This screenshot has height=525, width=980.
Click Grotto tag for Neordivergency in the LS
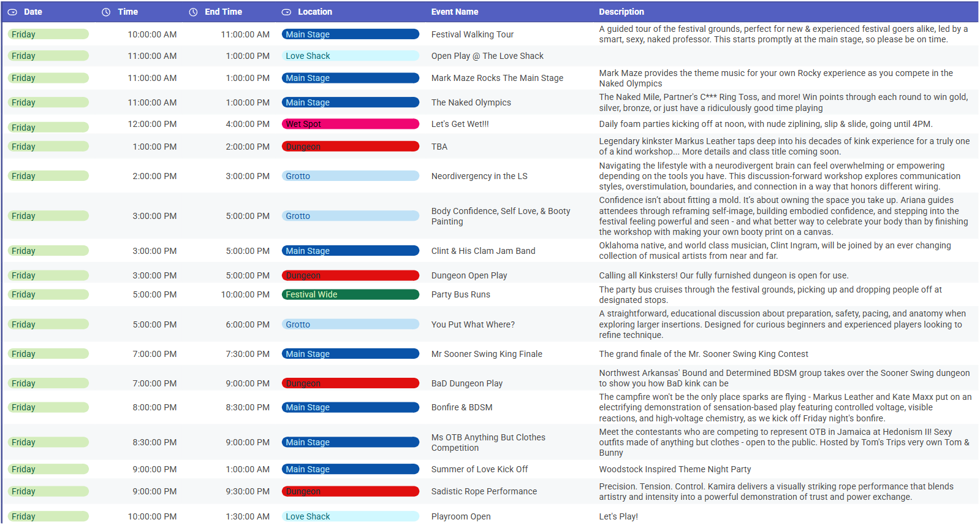point(350,176)
